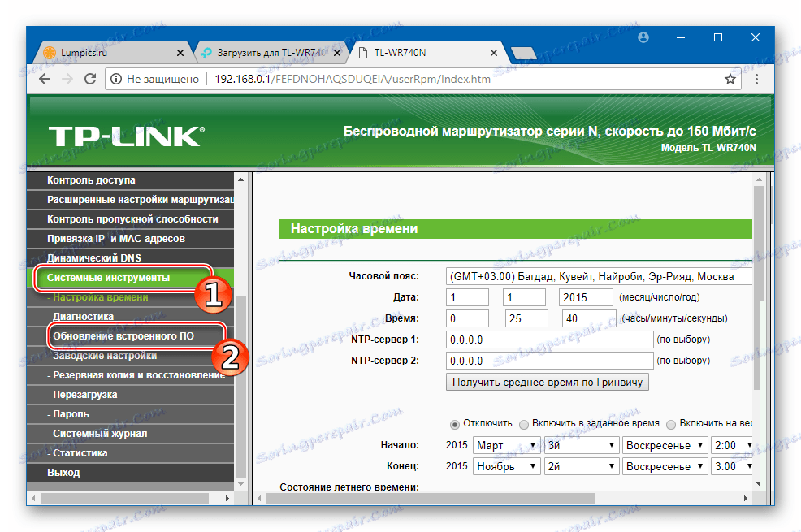Open Конец week dropdown 2й
The image size is (801, 532).
[x=582, y=466]
